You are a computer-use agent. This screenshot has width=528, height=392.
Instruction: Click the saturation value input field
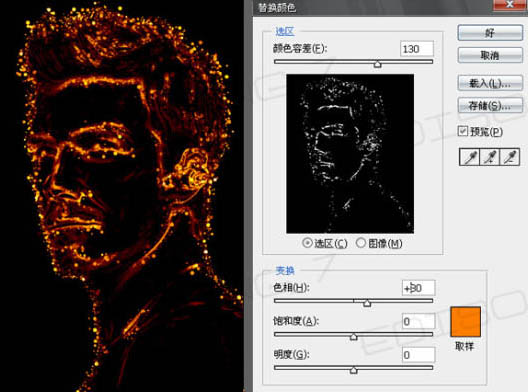pyautogui.click(x=419, y=321)
